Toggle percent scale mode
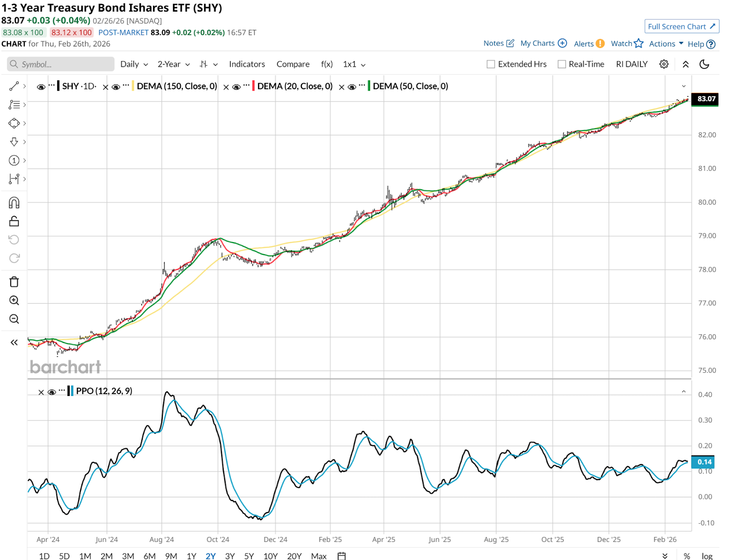Image resolution: width=744 pixels, height=560 pixels. [687, 556]
